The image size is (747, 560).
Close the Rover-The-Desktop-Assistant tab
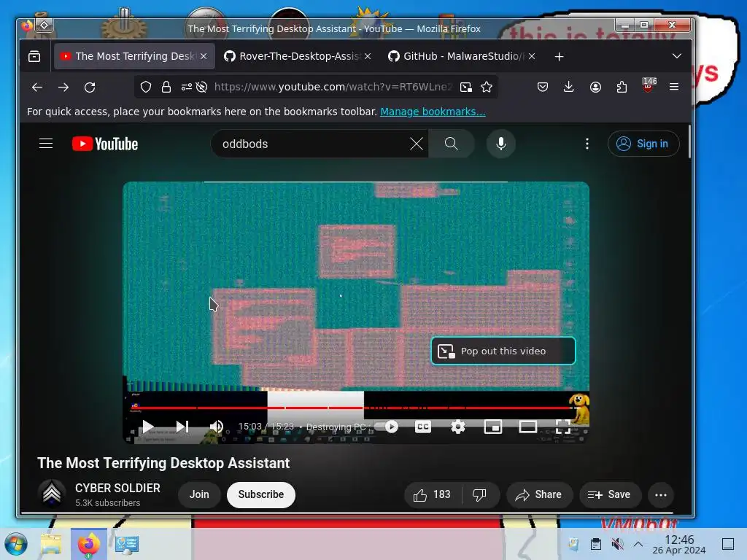click(368, 56)
